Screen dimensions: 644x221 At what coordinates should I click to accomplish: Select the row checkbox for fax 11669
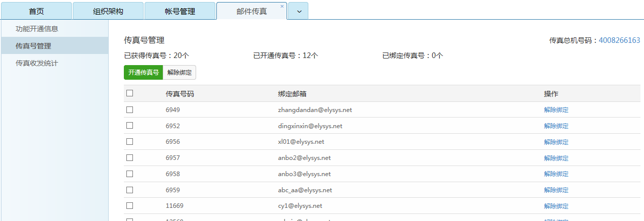click(x=130, y=206)
